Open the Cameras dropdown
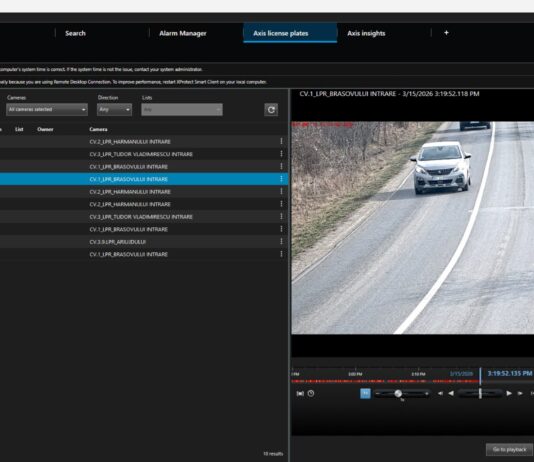The height and width of the screenshot is (462, 534). [47, 110]
